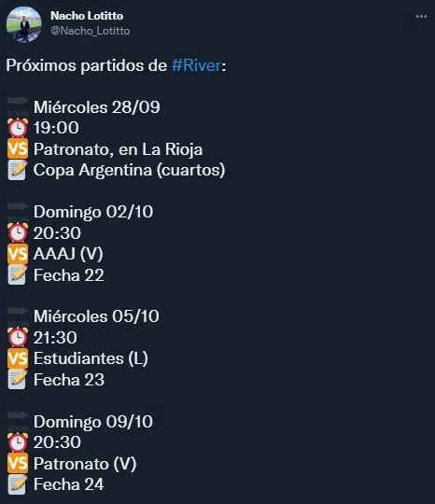Image resolution: width=435 pixels, height=504 pixels.
Task: Click the VS emoji before Patronato, en La Rioja
Action: [x=18, y=148]
